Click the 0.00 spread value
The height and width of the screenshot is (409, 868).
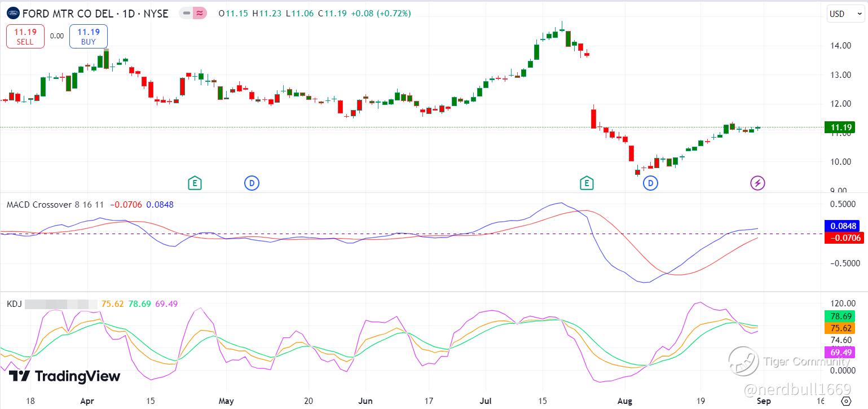57,36
